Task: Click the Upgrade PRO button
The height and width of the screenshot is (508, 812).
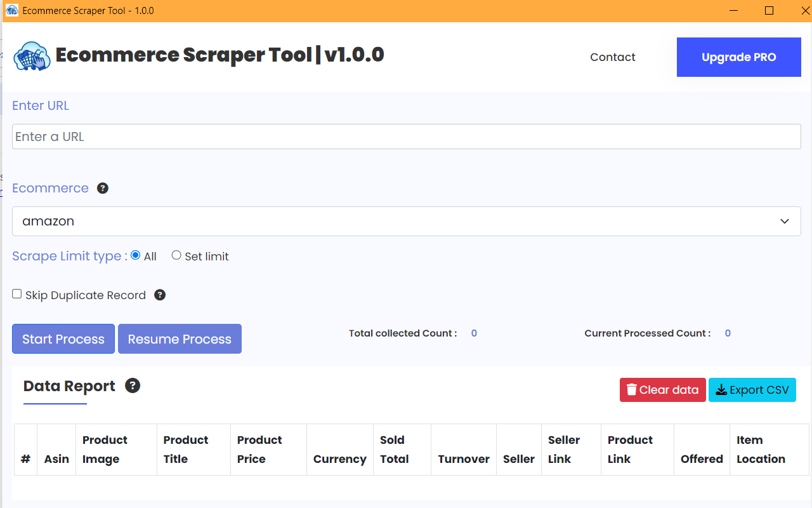Action: pos(739,57)
